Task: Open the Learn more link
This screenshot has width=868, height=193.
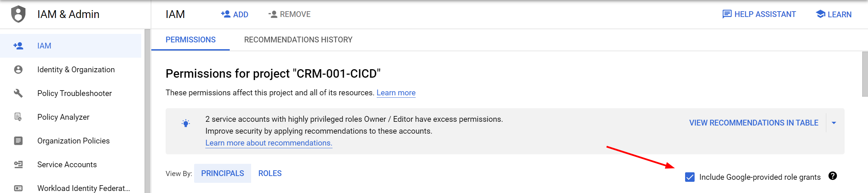Action: 396,93
